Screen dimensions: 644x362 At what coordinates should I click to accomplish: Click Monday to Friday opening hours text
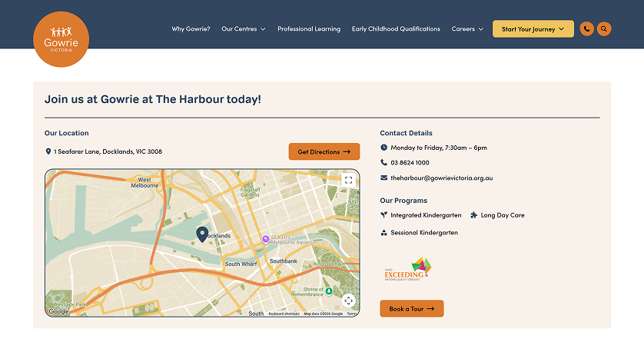point(439,148)
